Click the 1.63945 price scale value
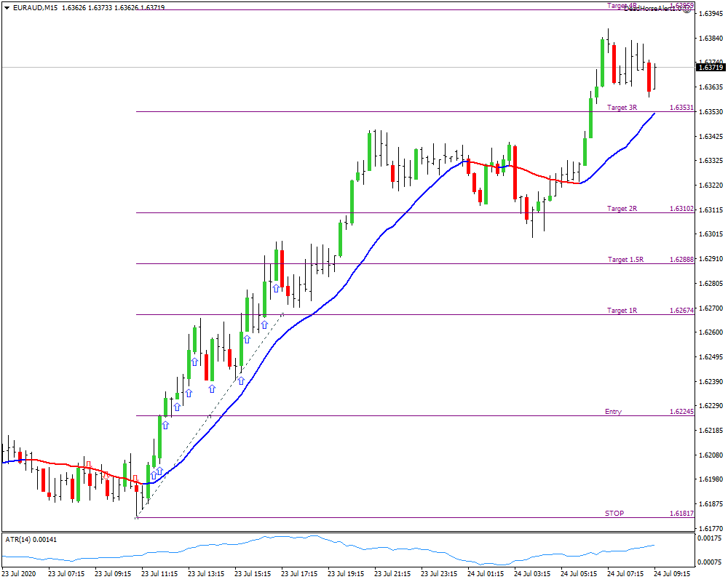The image size is (728, 582). point(711,14)
